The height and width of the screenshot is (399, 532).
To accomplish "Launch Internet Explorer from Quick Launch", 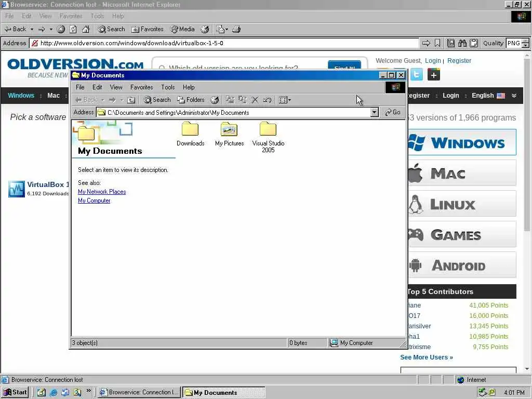I will [x=54, y=393].
